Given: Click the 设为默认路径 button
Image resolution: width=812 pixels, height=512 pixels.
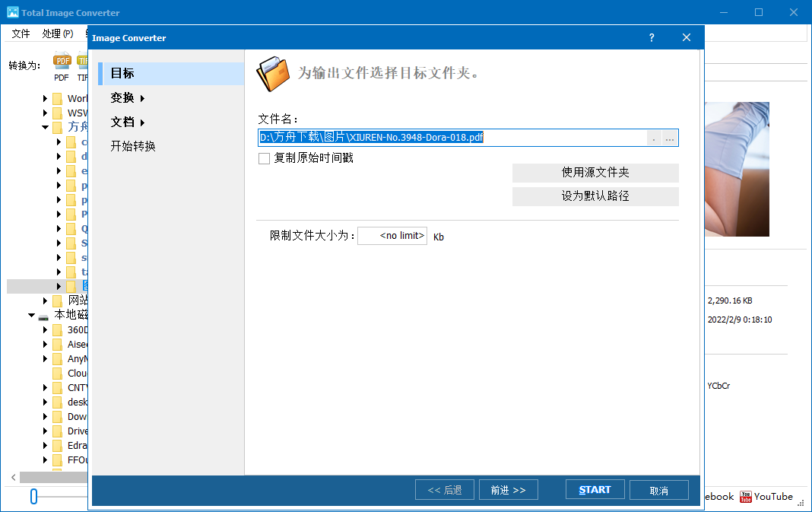Looking at the screenshot, I should click(595, 196).
